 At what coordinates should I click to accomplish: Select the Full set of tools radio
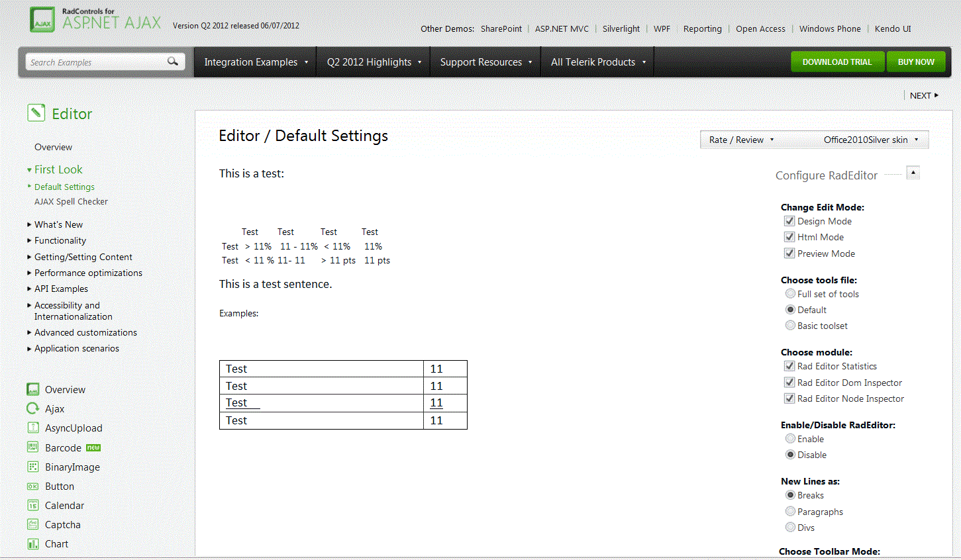(790, 293)
